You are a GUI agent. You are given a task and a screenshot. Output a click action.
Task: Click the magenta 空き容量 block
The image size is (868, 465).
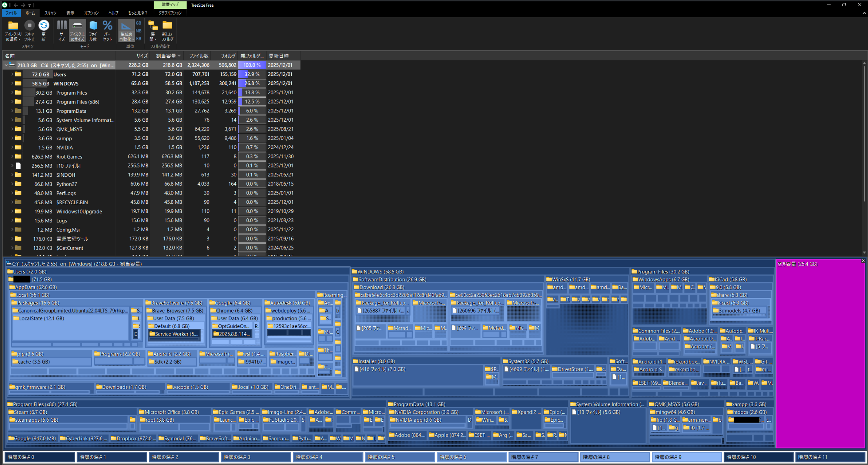pos(820,353)
